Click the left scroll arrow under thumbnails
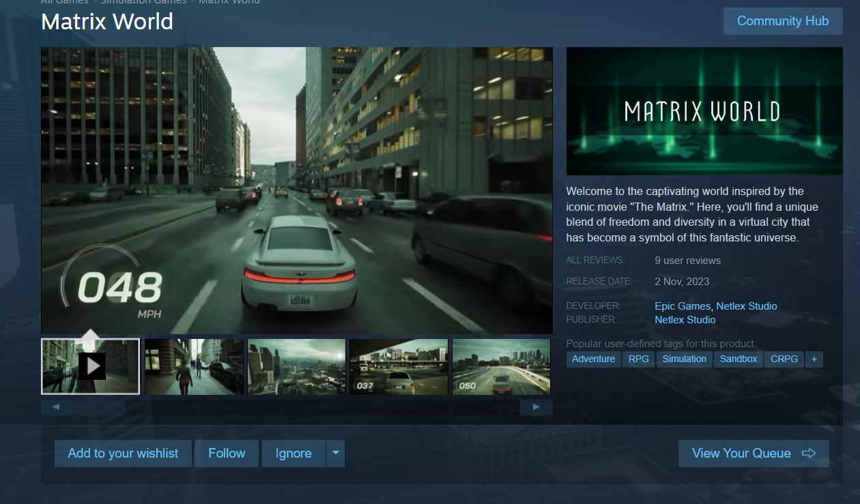The image size is (860, 504). (57, 407)
